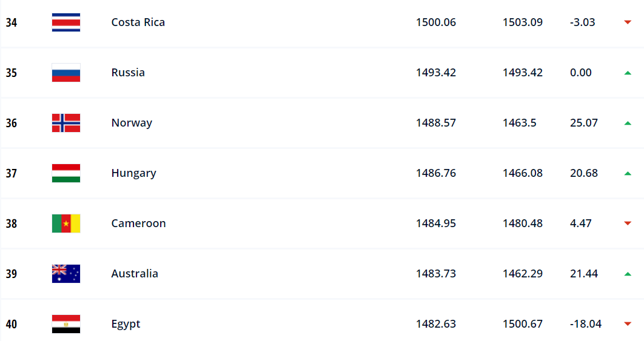Click Egypt's points change -18.04
The width and height of the screenshot is (644, 341).
tap(586, 324)
